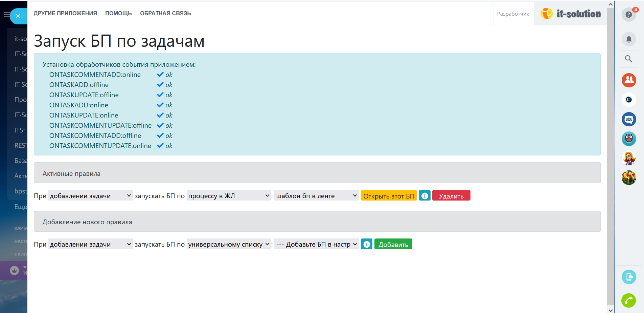Screen dimensions: 644x313
Task: Click info icon beside Добавить button
Action: 367,244
